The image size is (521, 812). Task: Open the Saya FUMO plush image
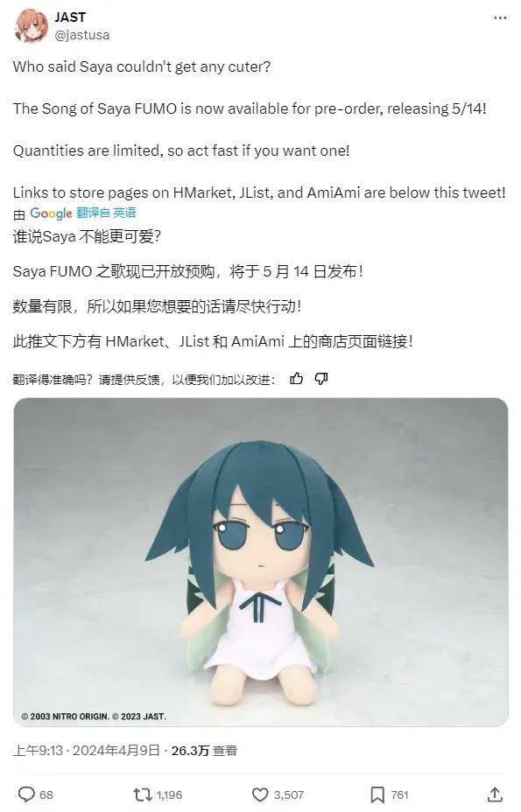(x=261, y=562)
